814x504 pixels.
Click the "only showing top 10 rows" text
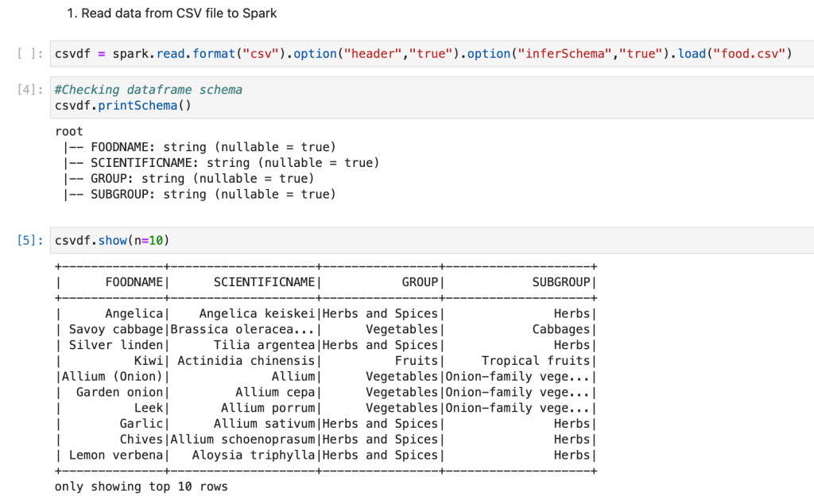point(141,487)
